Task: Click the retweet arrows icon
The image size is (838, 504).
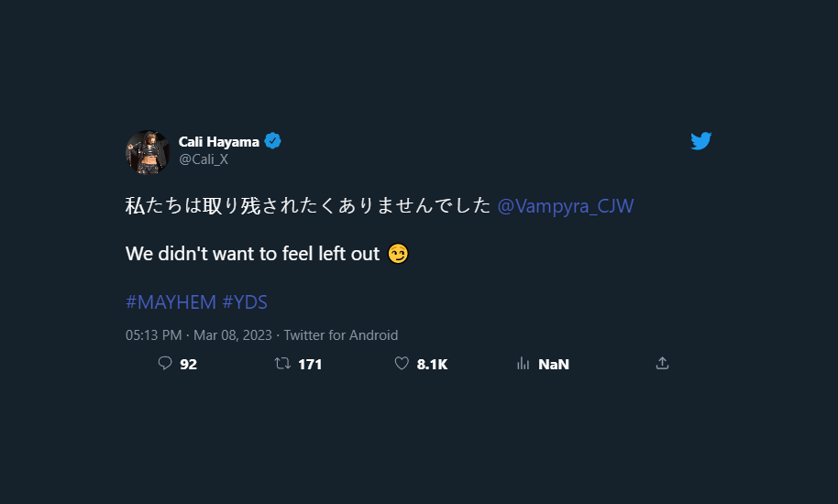Action: pos(282,364)
